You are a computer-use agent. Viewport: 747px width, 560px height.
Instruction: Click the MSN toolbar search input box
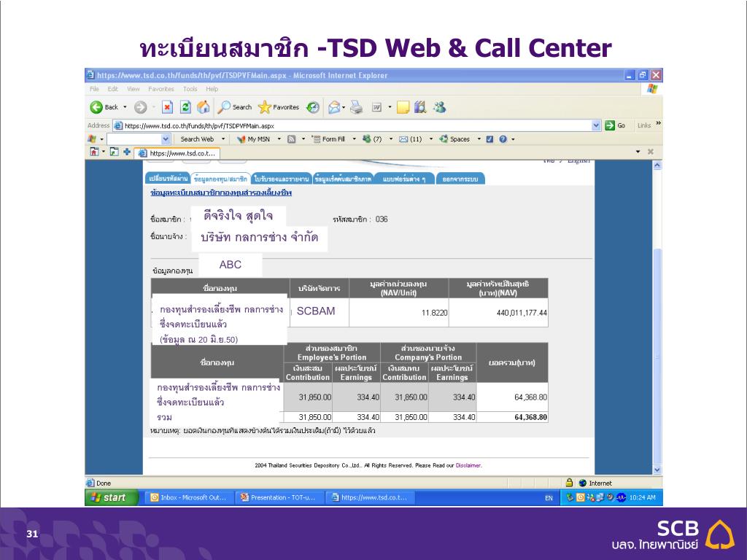coord(134,139)
